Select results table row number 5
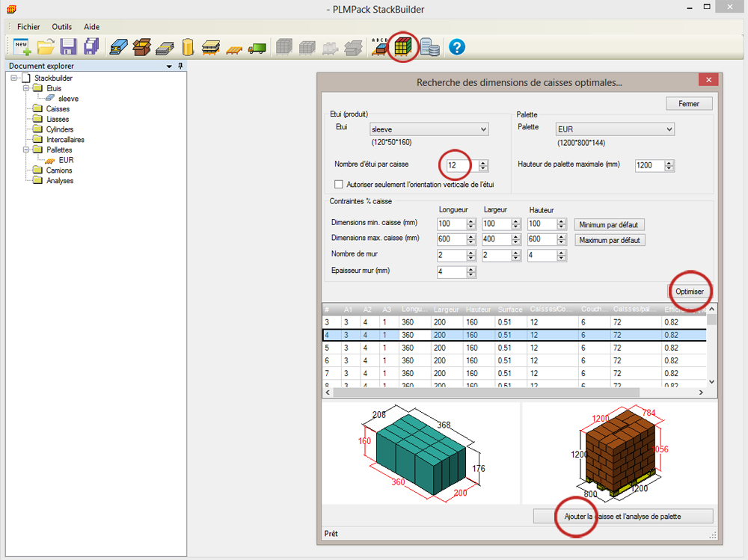This screenshot has height=560, width=748. click(515, 348)
